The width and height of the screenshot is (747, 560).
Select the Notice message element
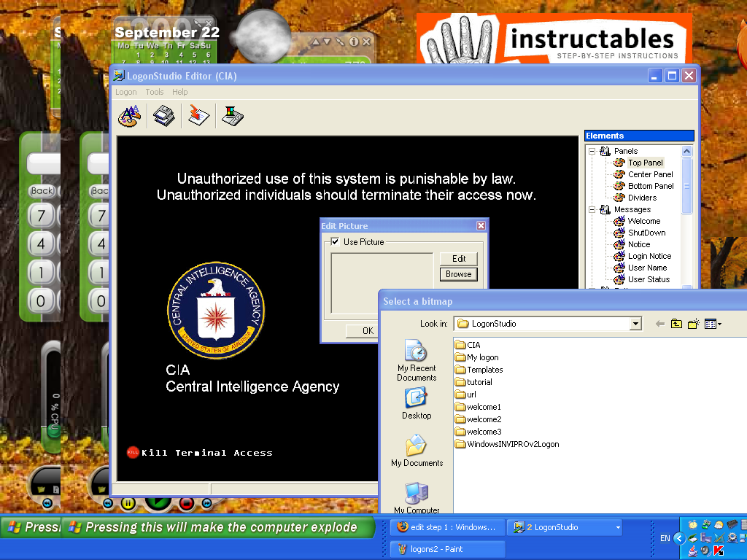639,244
